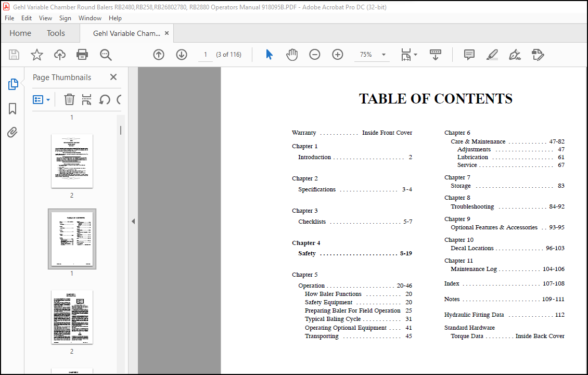Open the View menu
The image size is (588, 375).
(45, 18)
